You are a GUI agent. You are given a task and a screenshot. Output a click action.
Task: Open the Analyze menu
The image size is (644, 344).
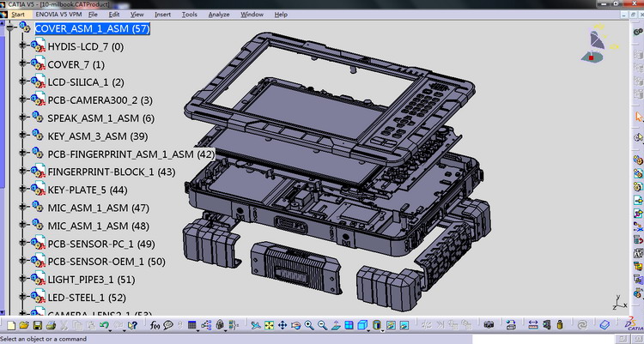pos(219,15)
